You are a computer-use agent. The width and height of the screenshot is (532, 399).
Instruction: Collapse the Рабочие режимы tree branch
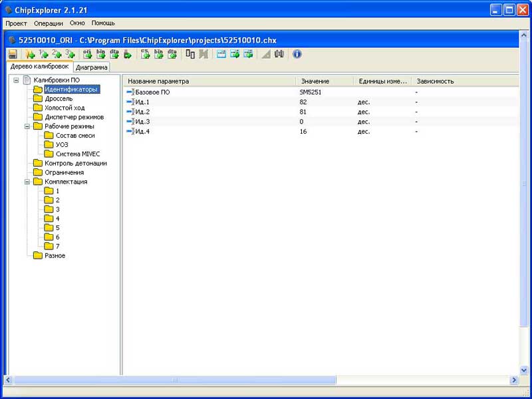click(x=27, y=126)
